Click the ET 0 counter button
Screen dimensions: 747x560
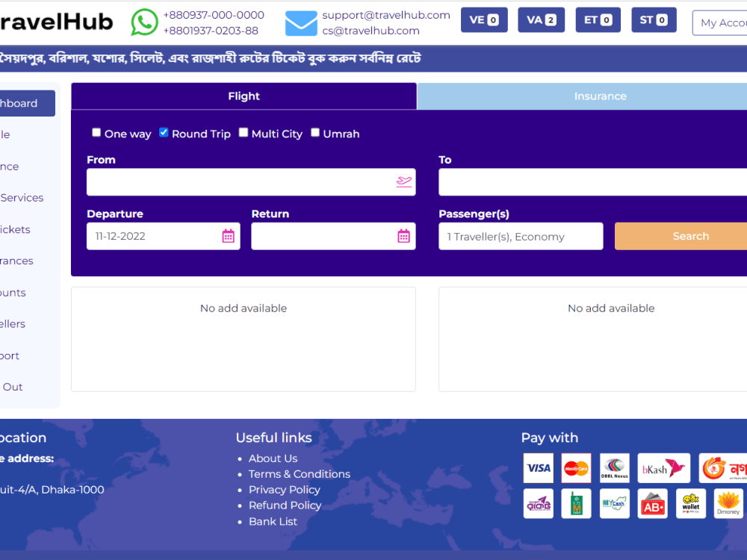598,20
